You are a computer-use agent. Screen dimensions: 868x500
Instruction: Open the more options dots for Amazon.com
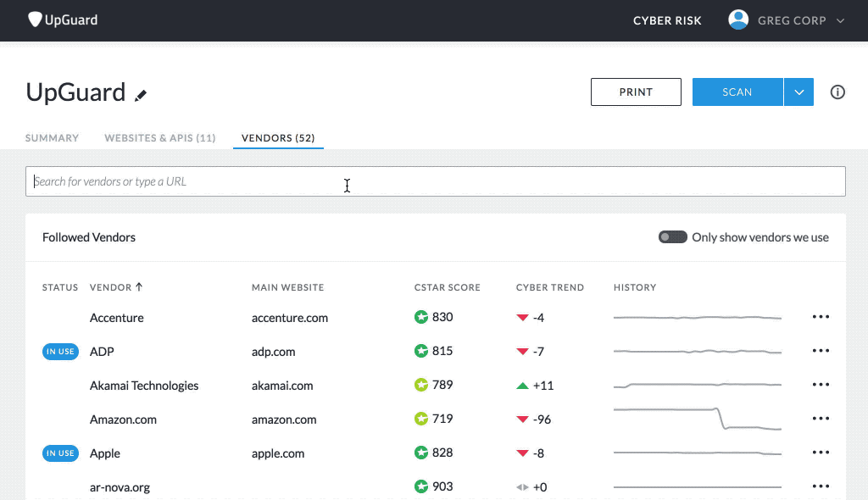tap(821, 418)
